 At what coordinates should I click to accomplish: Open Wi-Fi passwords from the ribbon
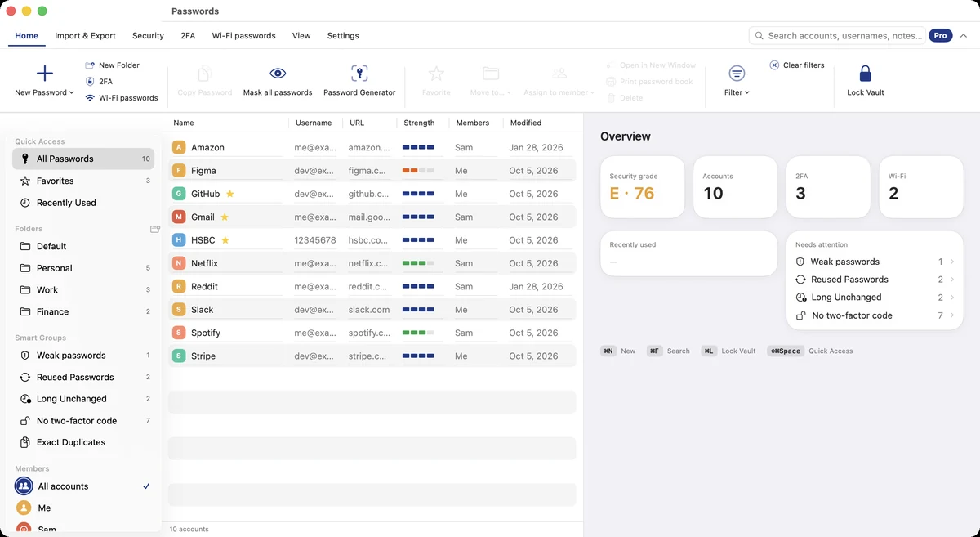(121, 98)
